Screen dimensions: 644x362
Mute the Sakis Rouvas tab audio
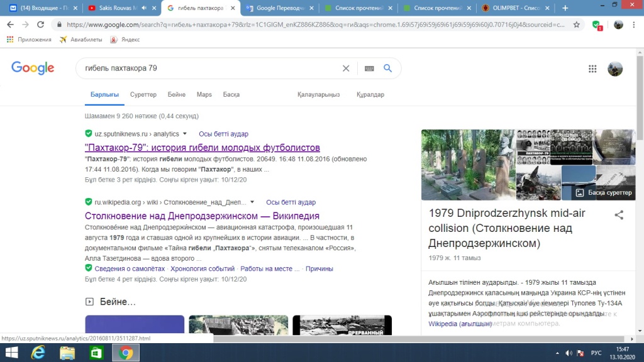coord(144,8)
